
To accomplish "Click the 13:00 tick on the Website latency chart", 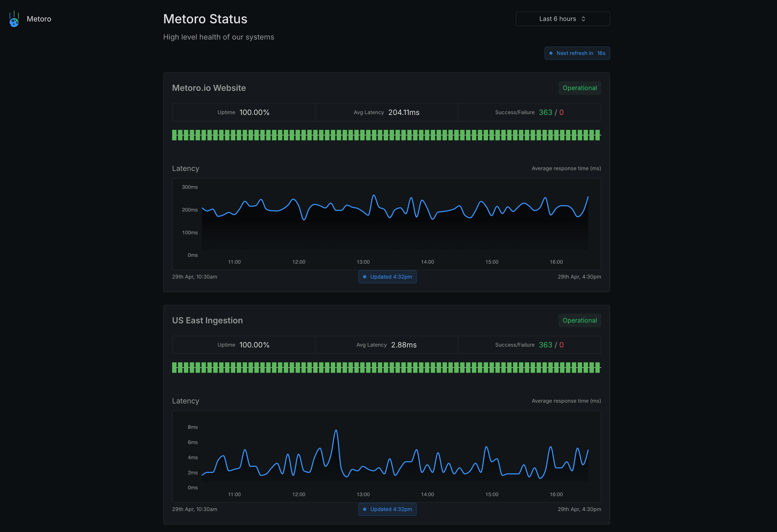I will tap(363, 262).
